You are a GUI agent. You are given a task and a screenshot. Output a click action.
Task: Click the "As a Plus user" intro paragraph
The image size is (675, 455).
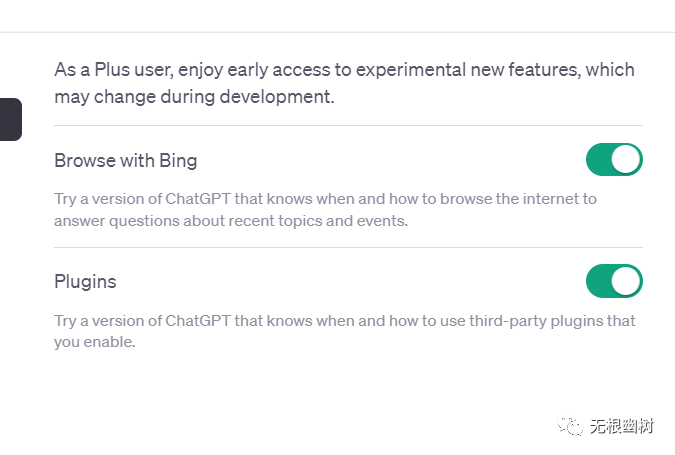[x=344, y=84]
